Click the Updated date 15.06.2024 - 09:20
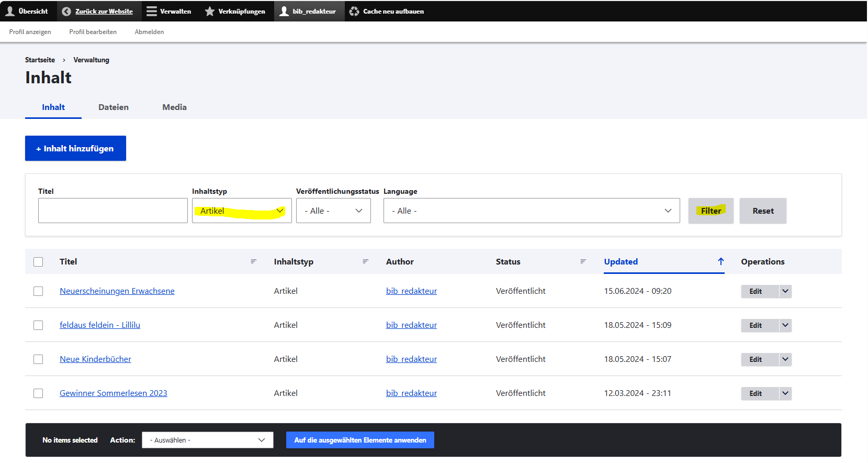 tap(638, 291)
